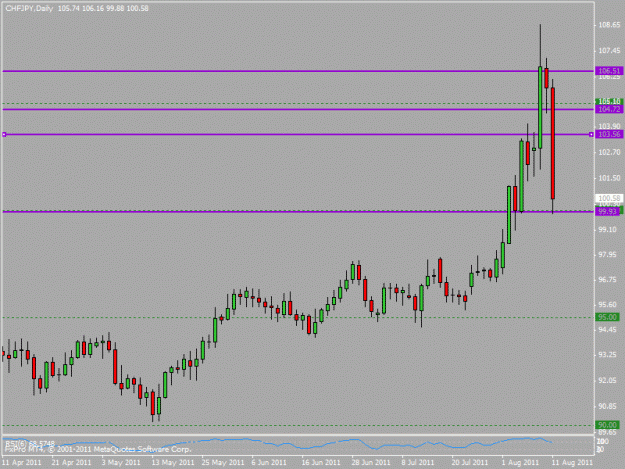Screen dimensions: 625x469
Task: Click the 28 Jun 2011 date label
Action: tap(371, 462)
